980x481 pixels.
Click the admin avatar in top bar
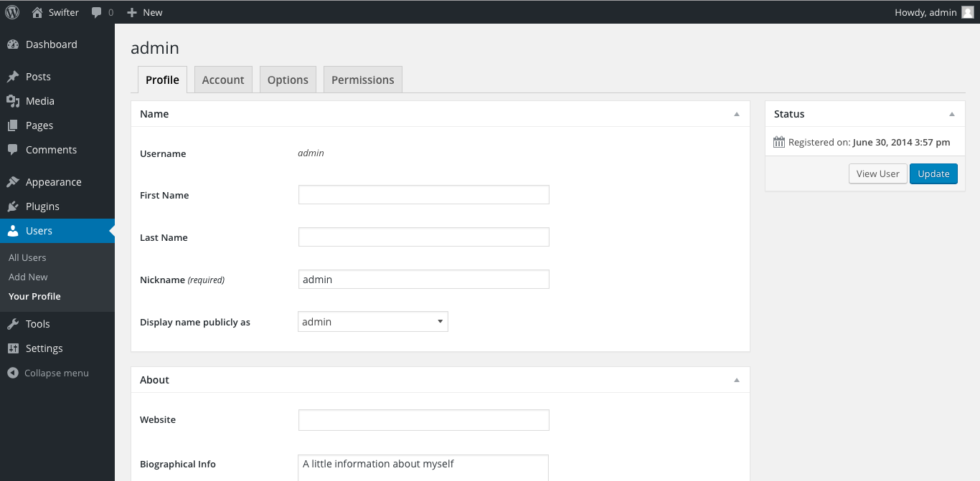click(968, 12)
